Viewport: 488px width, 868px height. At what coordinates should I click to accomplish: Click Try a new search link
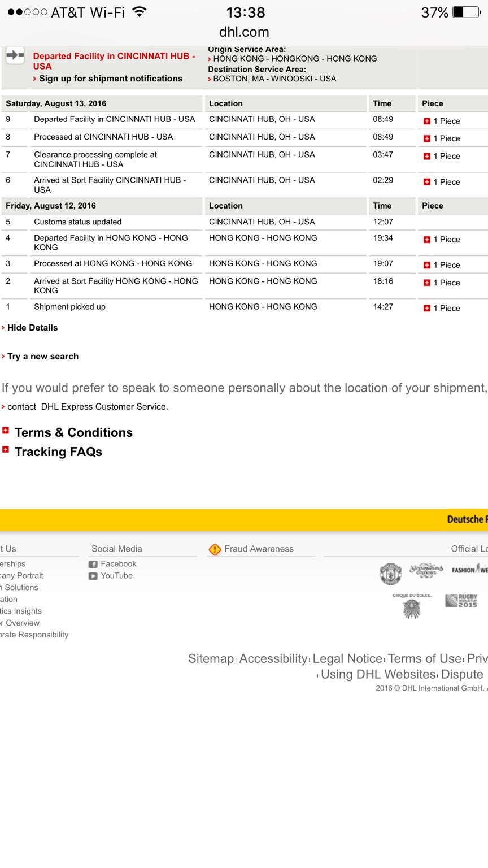(43, 357)
